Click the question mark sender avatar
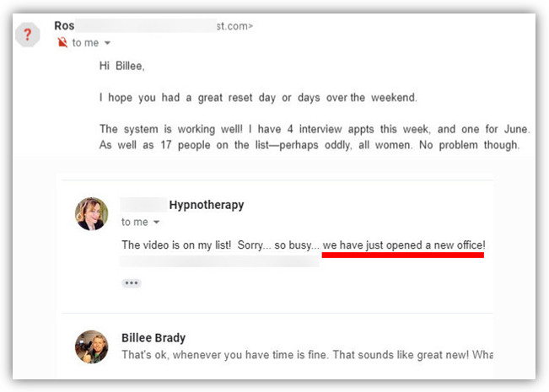The image size is (549, 392). tap(28, 36)
